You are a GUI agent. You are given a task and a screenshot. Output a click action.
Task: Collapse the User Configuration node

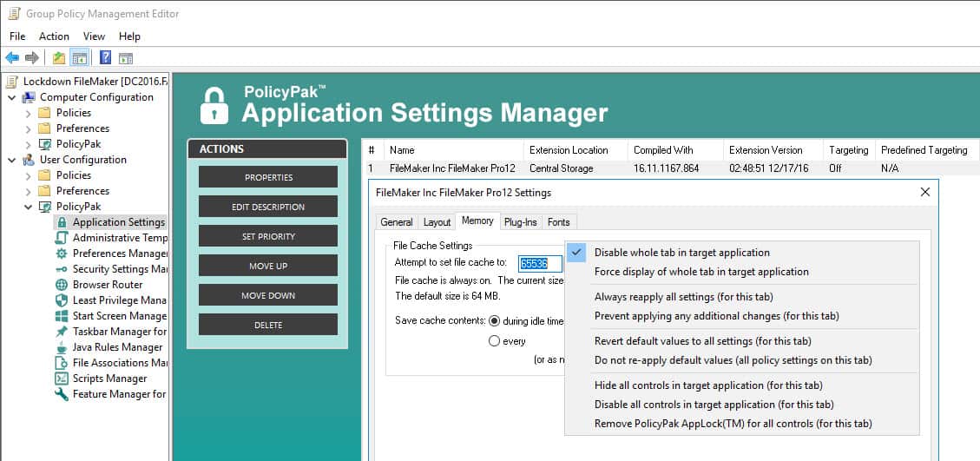click(x=11, y=160)
